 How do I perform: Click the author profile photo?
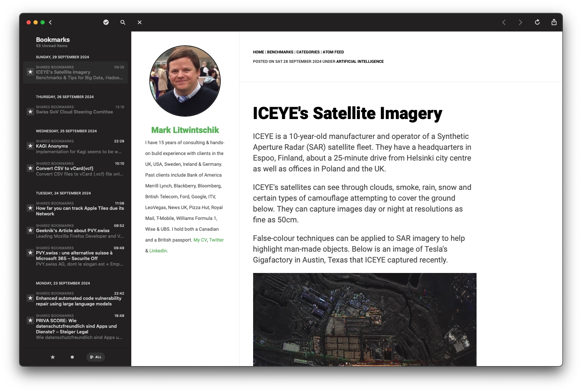185,81
